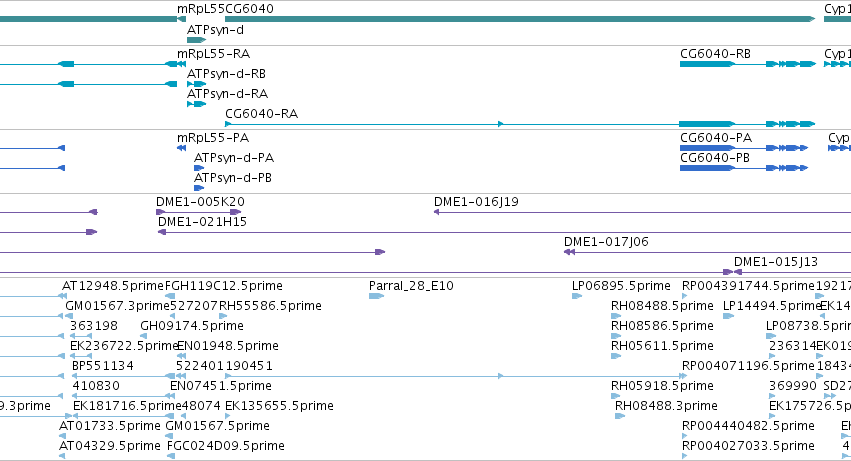This screenshot has height=461, width=851.
Task: Select the RH08586.5prime EST label
Action: pyautogui.click(x=662, y=326)
